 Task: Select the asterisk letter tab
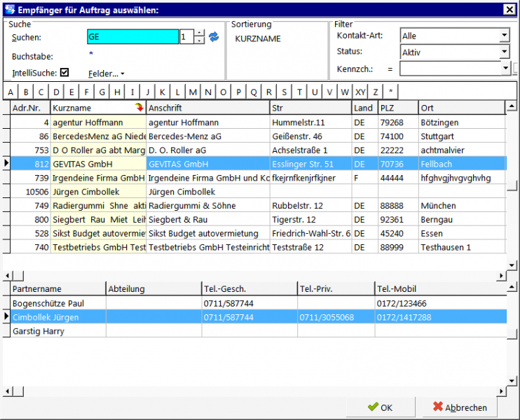click(x=390, y=92)
